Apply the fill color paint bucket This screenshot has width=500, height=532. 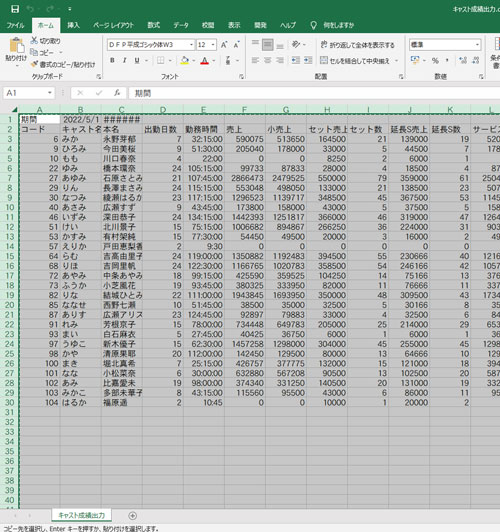(185, 61)
